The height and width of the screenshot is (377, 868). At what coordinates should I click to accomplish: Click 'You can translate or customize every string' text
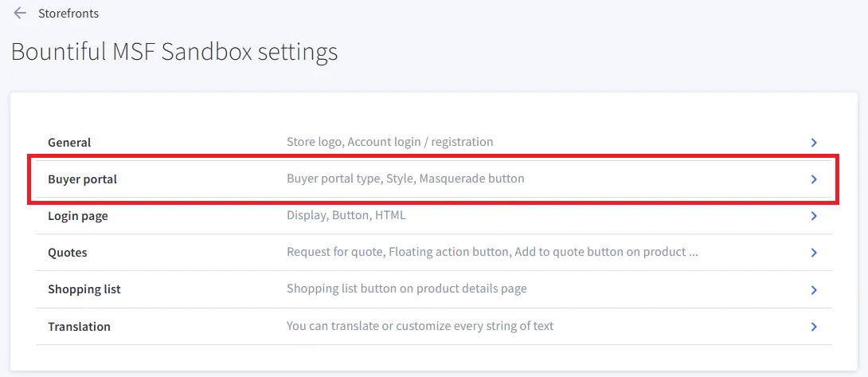tap(420, 326)
